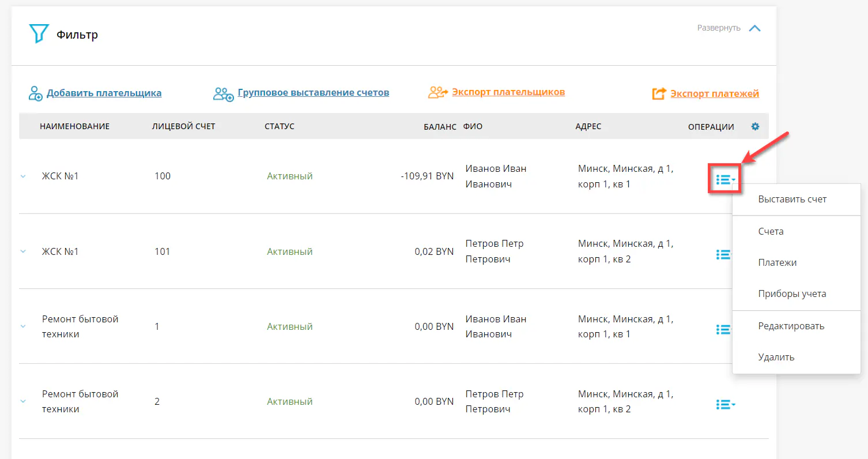Click Удалить in the operations menu
This screenshot has width=868, height=459.
pos(776,357)
